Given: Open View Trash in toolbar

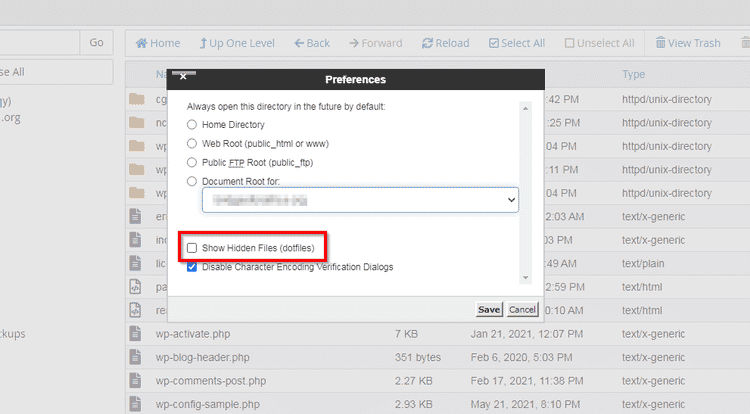Looking at the screenshot, I should 687,43.
